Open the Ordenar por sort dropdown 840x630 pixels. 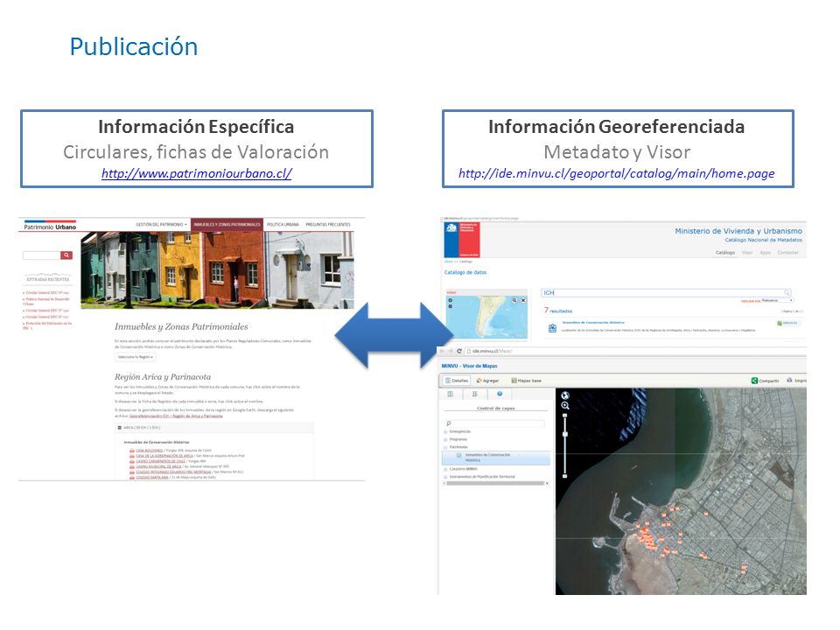pos(777,300)
